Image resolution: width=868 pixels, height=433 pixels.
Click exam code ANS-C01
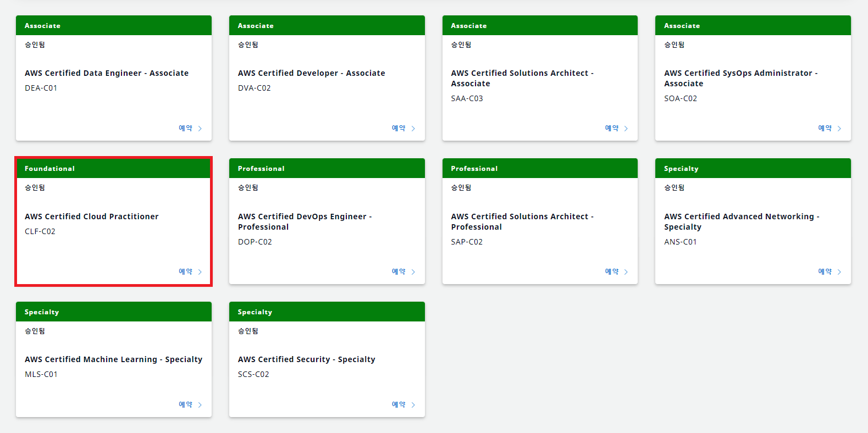point(681,242)
